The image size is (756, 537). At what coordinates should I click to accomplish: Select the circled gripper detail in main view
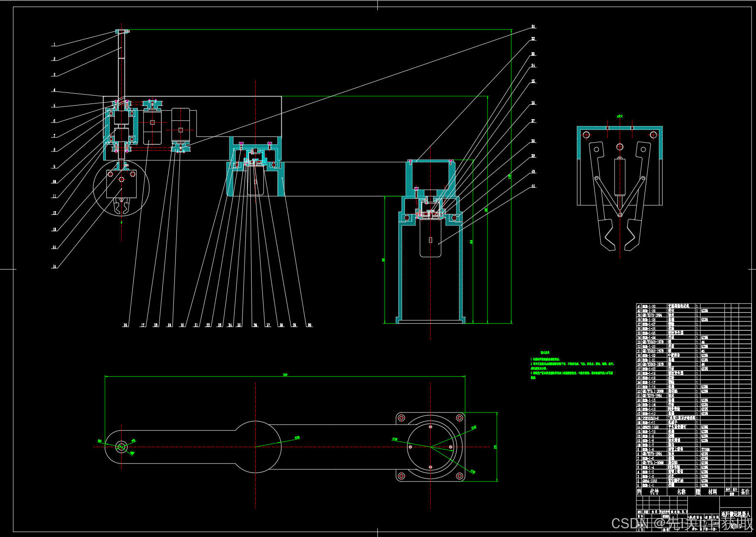[x=121, y=188]
